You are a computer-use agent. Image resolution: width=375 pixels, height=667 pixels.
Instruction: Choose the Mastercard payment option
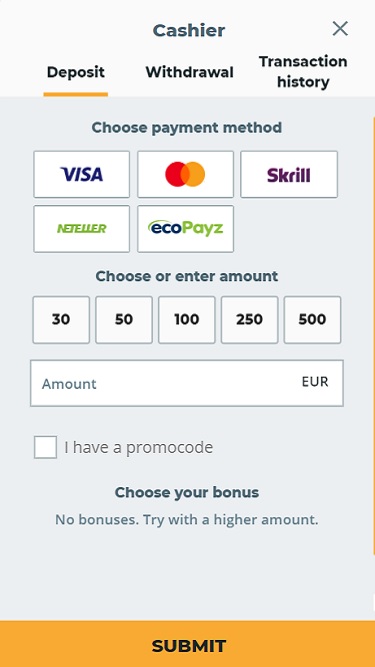tap(185, 174)
